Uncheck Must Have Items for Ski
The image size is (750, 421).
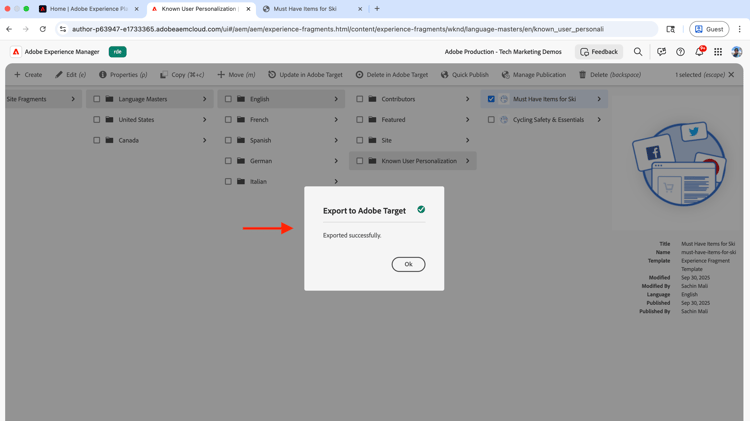coord(491,99)
